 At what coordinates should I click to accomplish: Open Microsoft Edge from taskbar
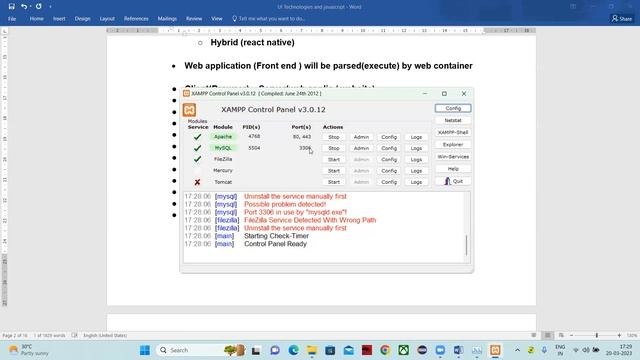(293, 350)
